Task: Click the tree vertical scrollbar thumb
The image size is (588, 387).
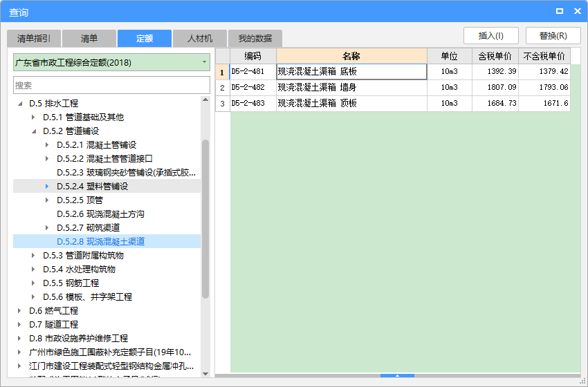Action: coord(205,219)
